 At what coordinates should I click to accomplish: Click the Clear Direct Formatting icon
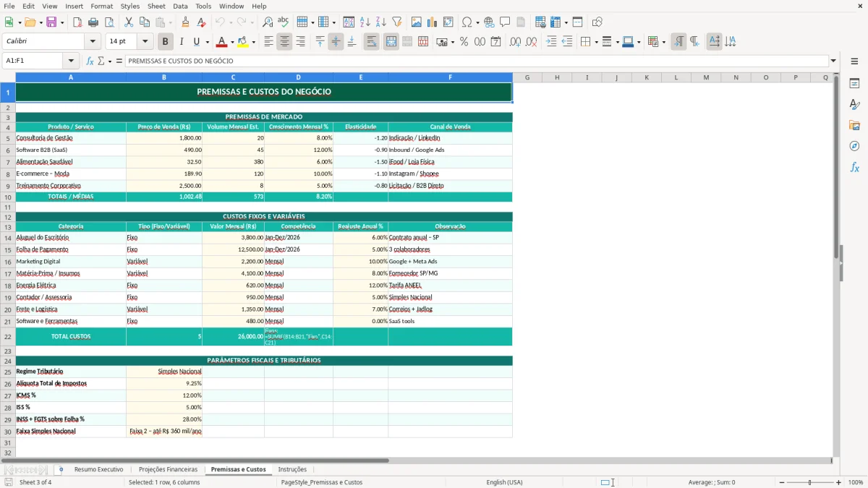[x=202, y=22]
